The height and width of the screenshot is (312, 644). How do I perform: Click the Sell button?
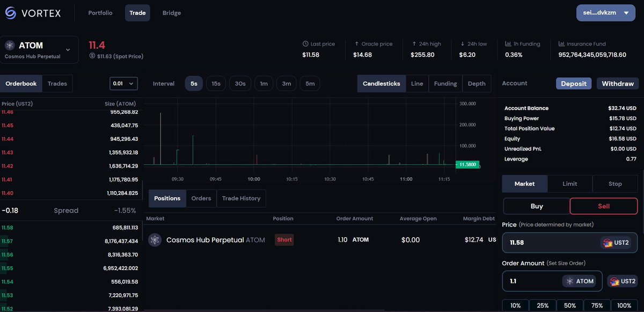(x=603, y=206)
